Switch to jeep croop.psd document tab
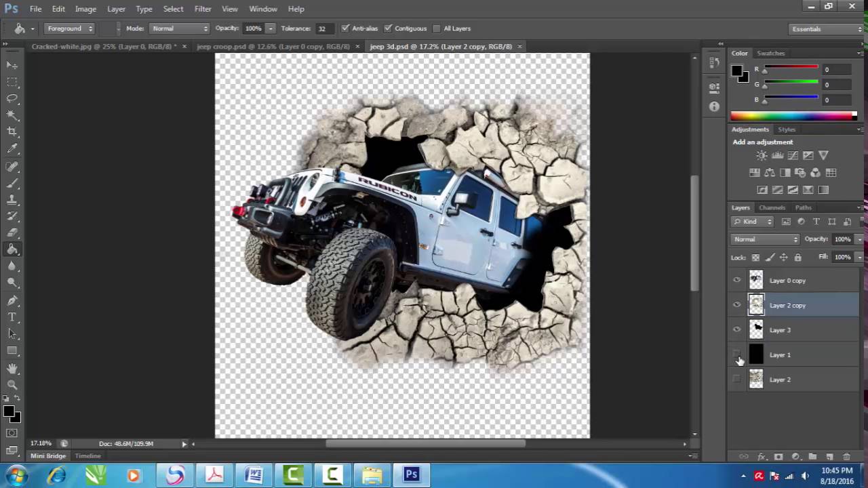This screenshot has height=488, width=868. tap(273, 47)
